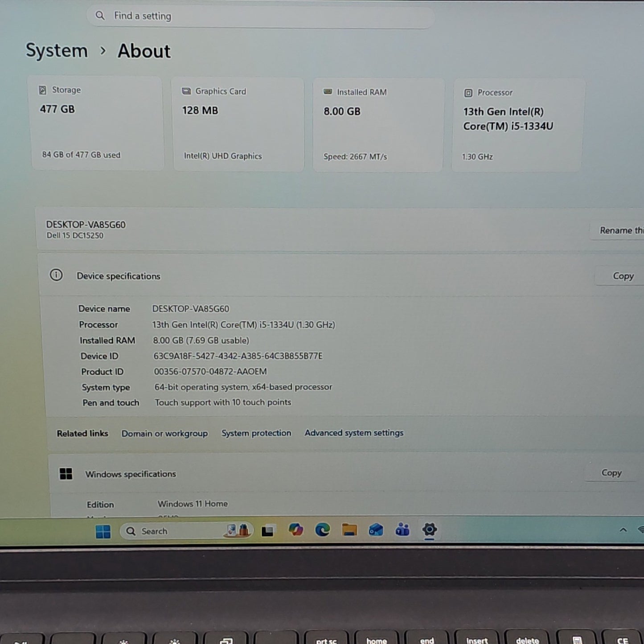Image resolution: width=644 pixels, height=644 pixels.
Task: Click the Intel(R) UHD Graphics label
Action: (223, 156)
